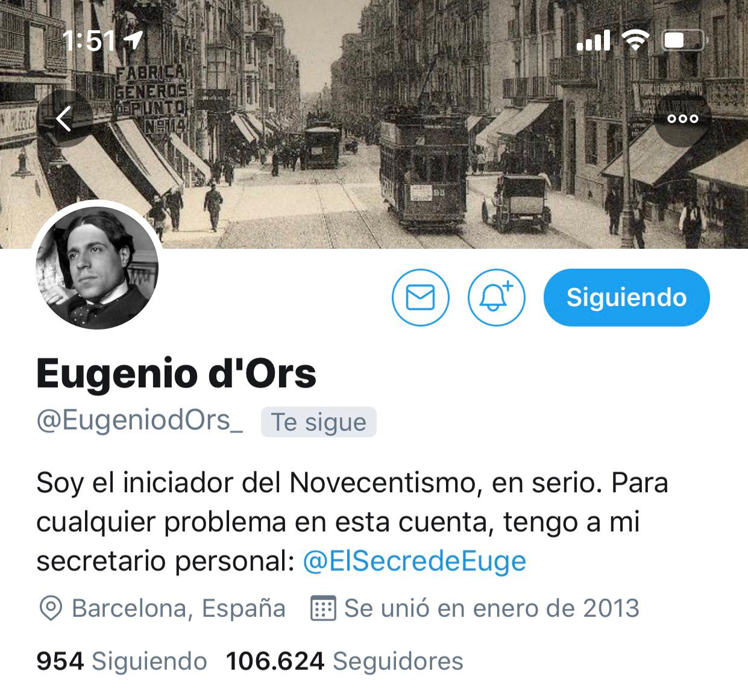Tap the Eugenio d'Ors display name
Viewport: 748px width, 700px height.
coord(177,373)
